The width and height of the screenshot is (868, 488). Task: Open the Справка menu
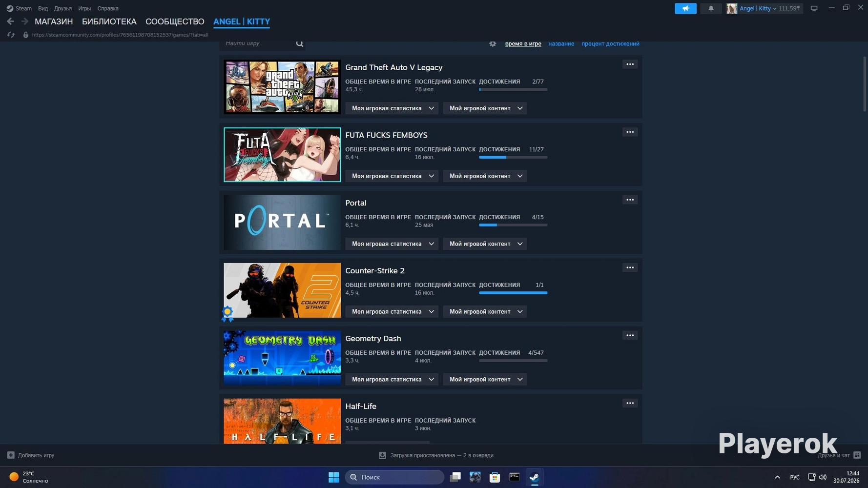click(x=108, y=8)
